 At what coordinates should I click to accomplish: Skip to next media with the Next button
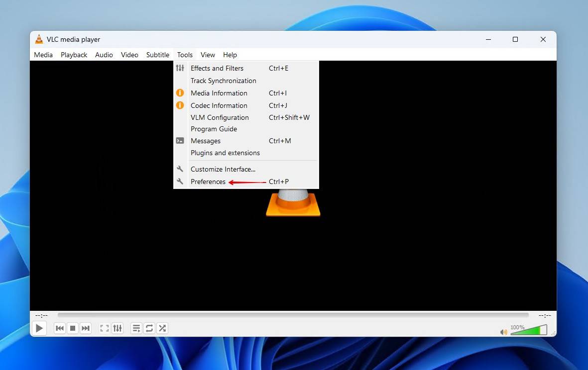(86, 328)
